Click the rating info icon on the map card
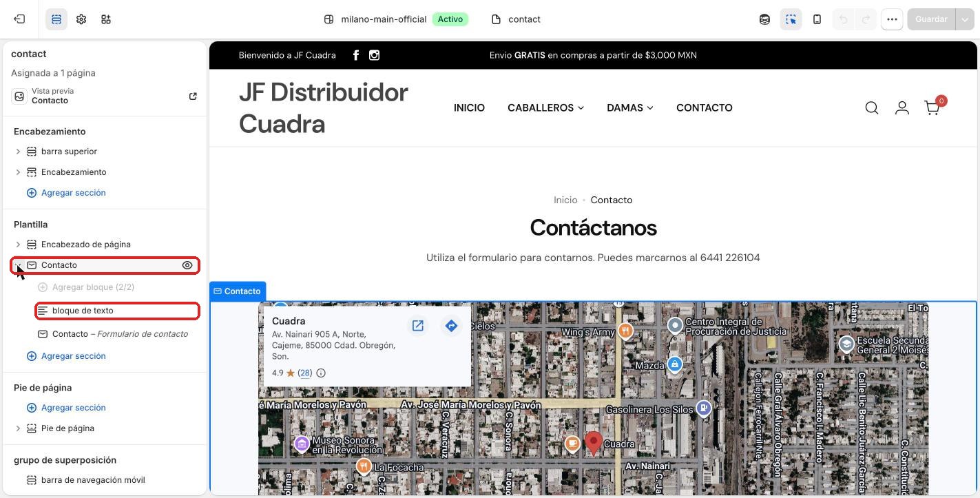 pyautogui.click(x=321, y=373)
